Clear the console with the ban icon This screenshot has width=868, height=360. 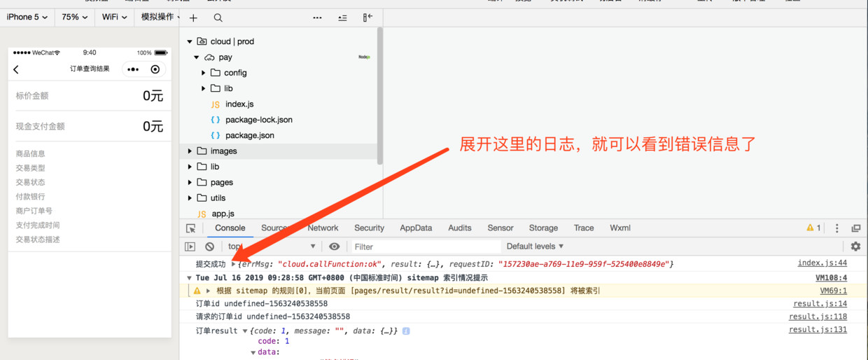coord(209,247)
